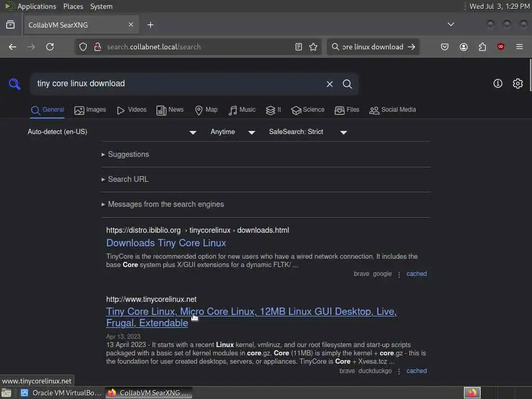The width and height of the screenshot is (532, 399).
Task: Open the Applications menu
Action: (x=37, y=6)
